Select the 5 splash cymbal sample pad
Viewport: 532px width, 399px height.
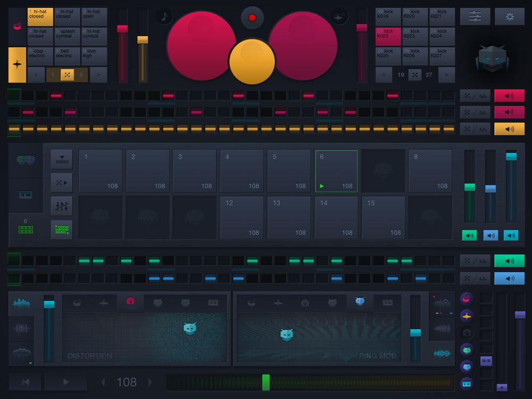tap(67, 37)
